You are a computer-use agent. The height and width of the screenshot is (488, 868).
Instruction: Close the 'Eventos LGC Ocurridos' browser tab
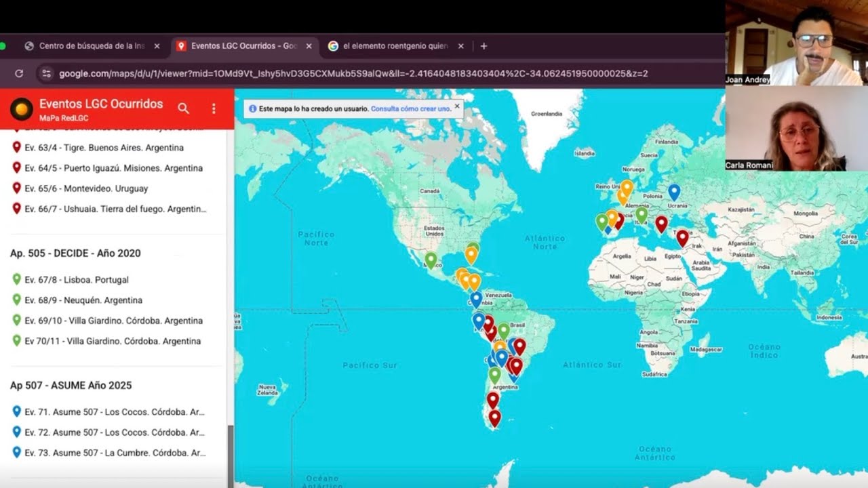[x=309, y=46]
